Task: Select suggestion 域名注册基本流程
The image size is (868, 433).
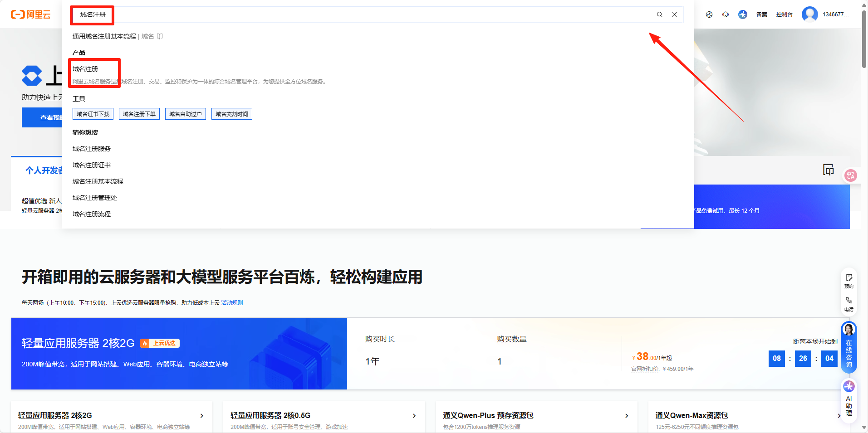Action: point(98,181)
